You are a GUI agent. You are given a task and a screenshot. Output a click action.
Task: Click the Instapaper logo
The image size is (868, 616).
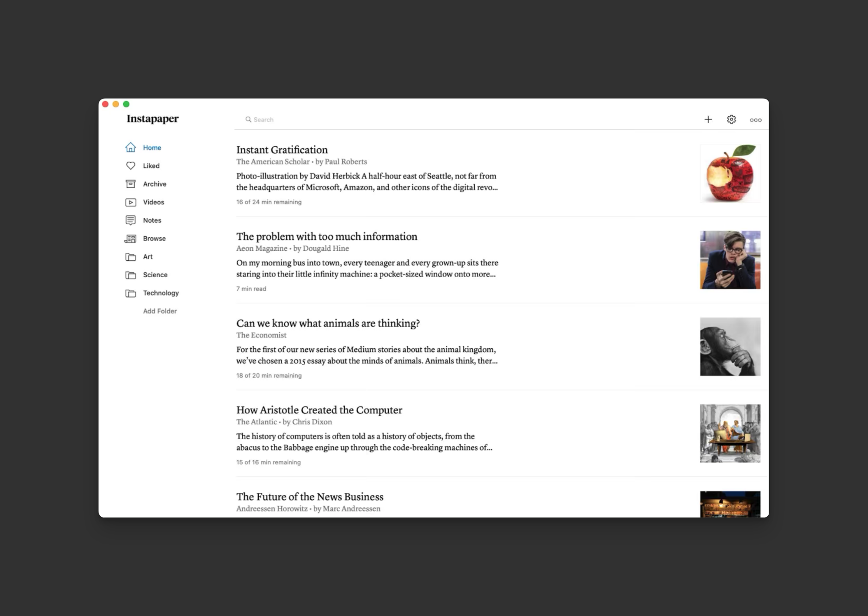[153, 119]
